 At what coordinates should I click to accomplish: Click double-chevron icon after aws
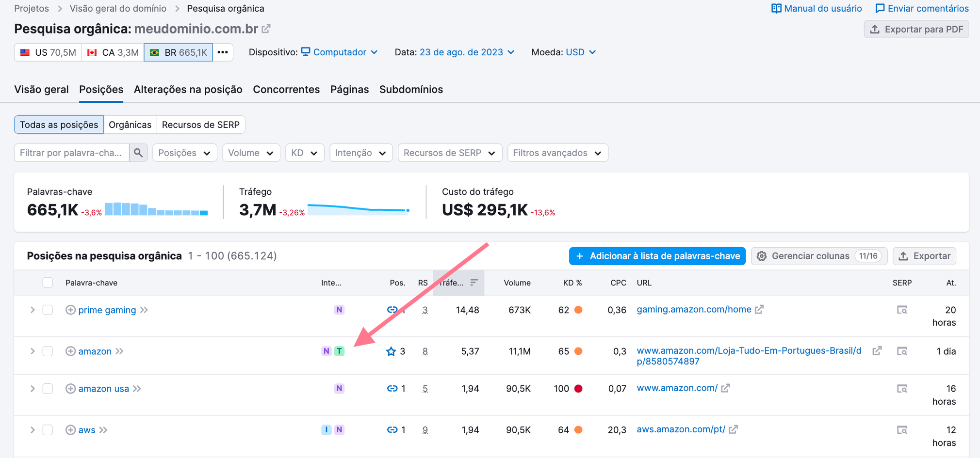click(x=103, y=429)
